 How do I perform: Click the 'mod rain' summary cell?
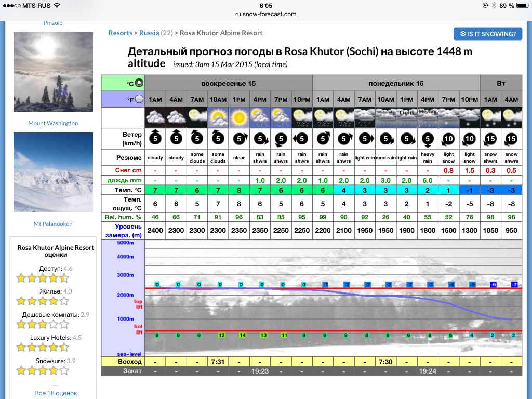pos(386,158)
